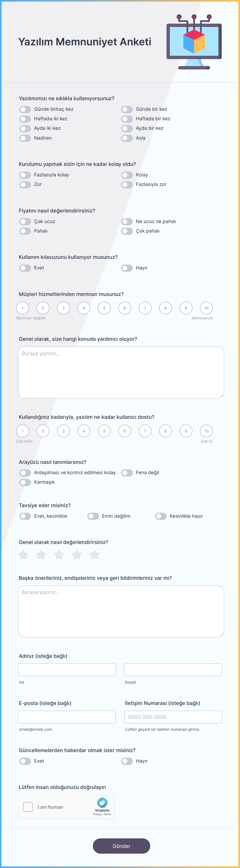The width and height of the screenshot is (240, 868).
Task: Choose the fifth rating star
Action: coord(95,555)
